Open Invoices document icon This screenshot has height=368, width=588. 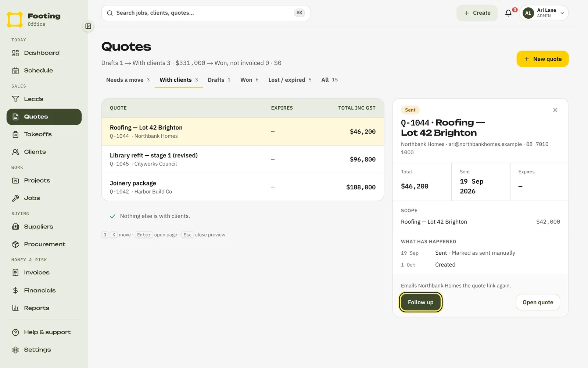(15, 273)
